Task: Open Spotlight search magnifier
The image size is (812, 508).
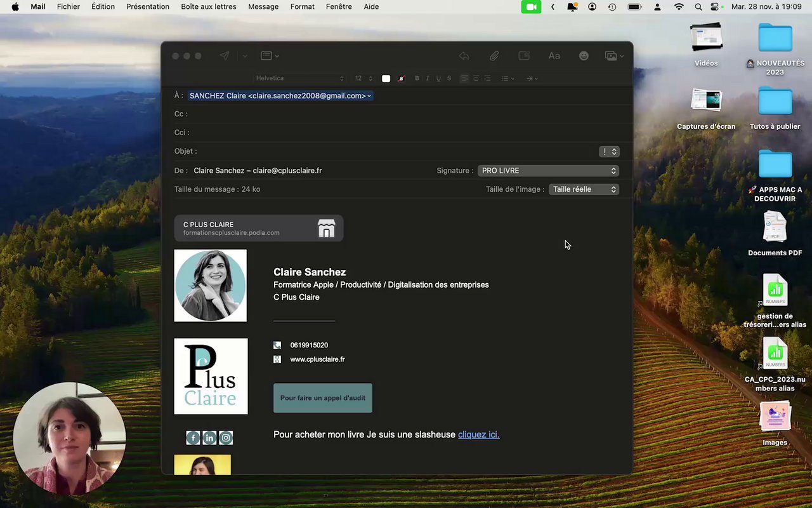Action: point(698,7)
